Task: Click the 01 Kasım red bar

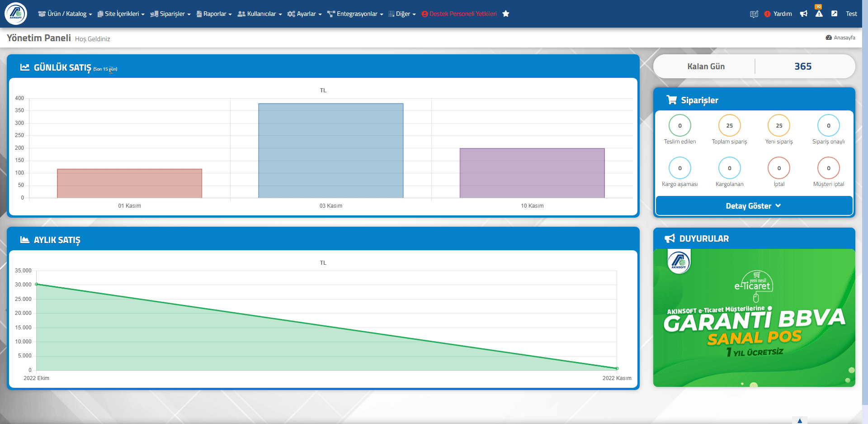Action: coord(130,183)
